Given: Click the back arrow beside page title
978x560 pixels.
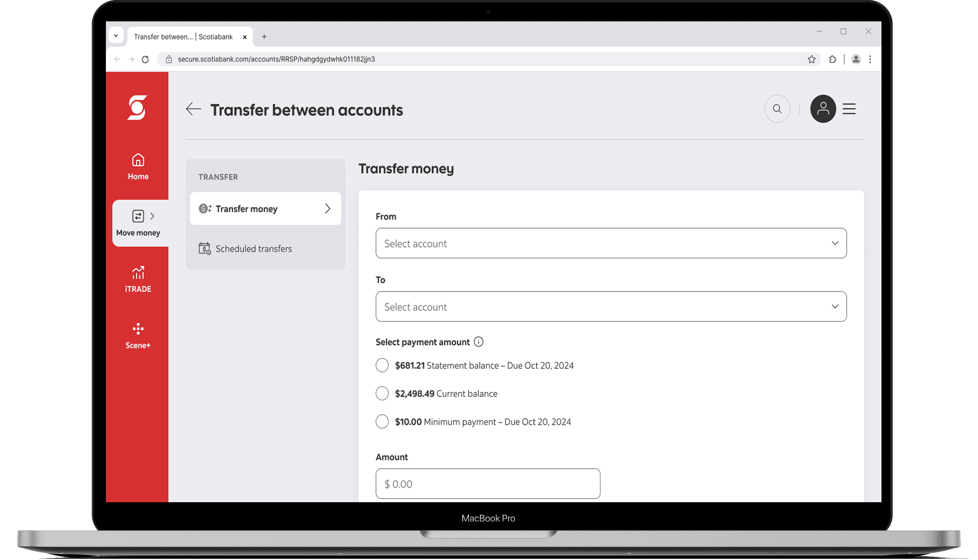Looking at the screenshot, I should [x=193, y=109].
